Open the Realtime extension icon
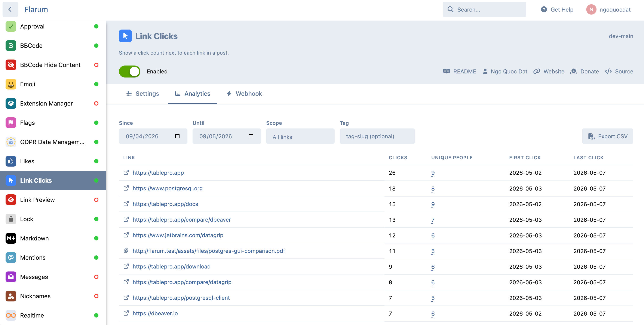Image resolution: width=644 pixels, height=325 pixels. tap(11, 315)
